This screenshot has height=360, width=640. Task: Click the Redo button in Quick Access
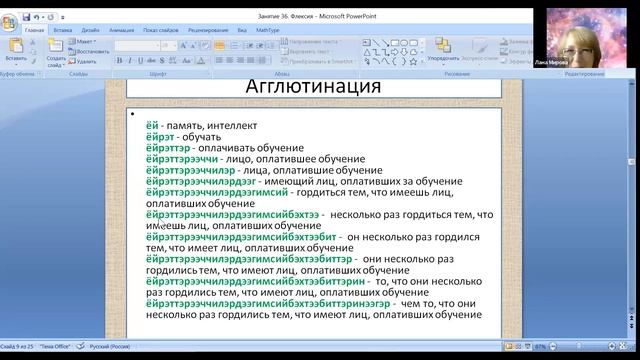pos(51,17)
